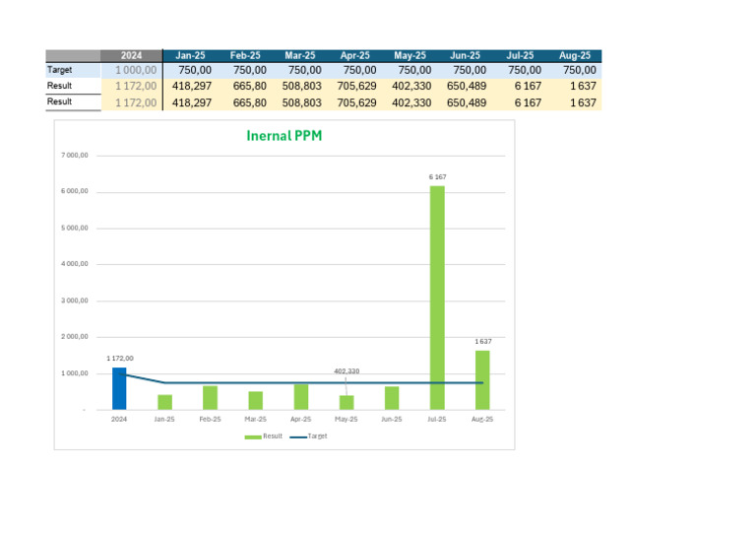Screen dimensions: 756x535
Task: Select the blue 2024 bar in chart
Action: click(119, 389)
